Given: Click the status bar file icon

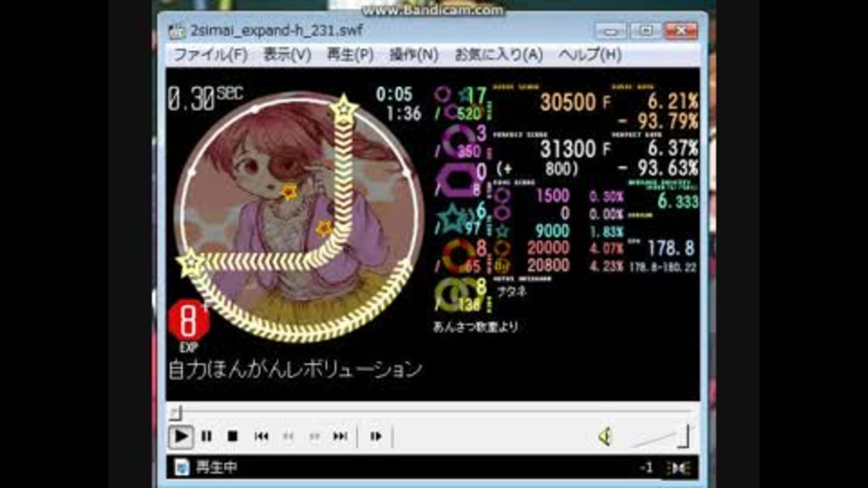Looking at the screenshot, I should (181, 467).
